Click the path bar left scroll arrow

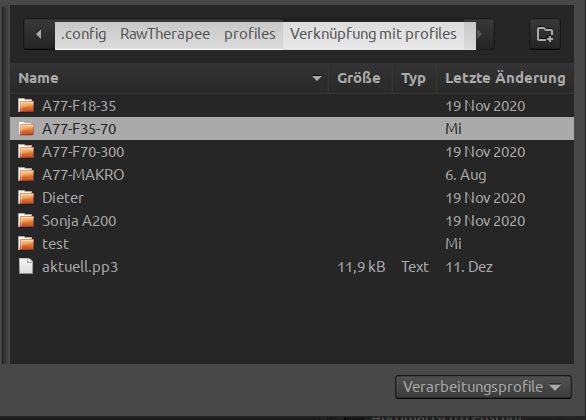click(x=39, y=34)
